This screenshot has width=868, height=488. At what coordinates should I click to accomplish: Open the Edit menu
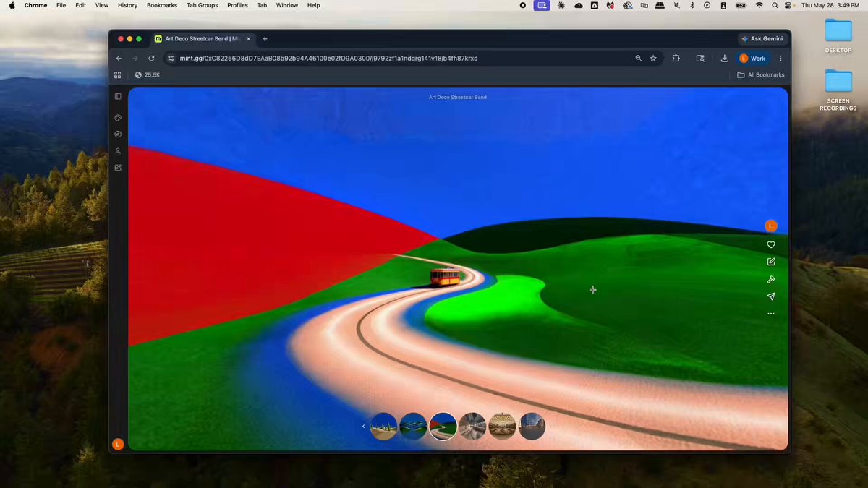point(80,5)
